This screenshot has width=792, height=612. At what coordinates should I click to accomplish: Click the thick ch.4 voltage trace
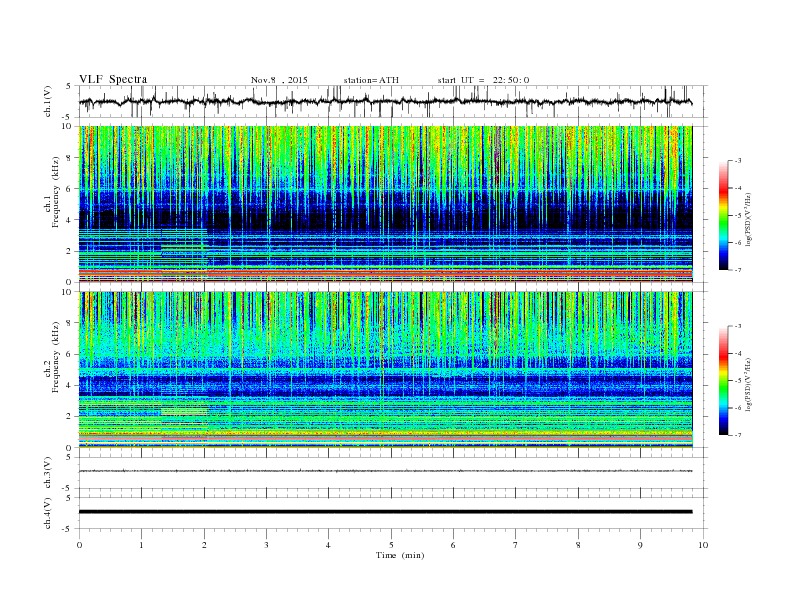pyautogui.click(x=385, y=512)
